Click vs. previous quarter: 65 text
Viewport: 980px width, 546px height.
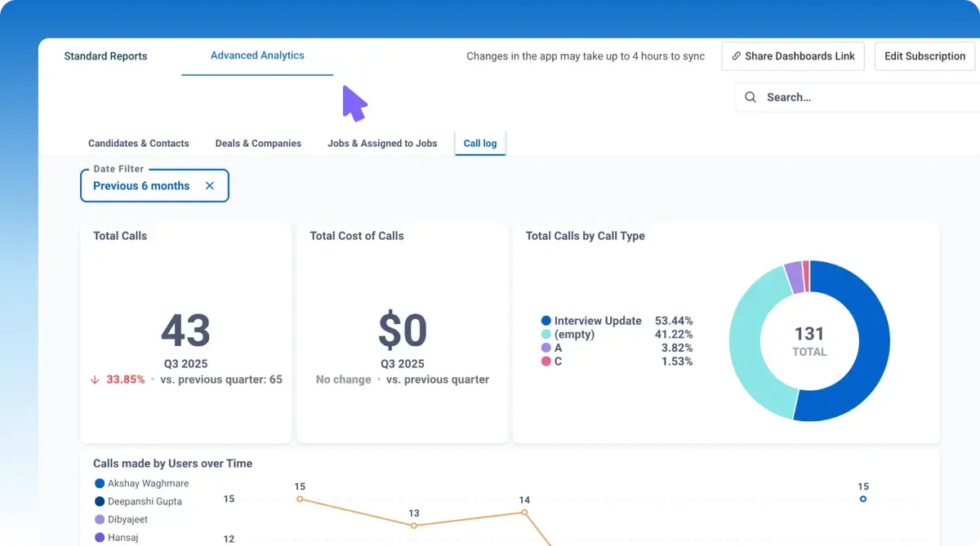coord(221,380)
